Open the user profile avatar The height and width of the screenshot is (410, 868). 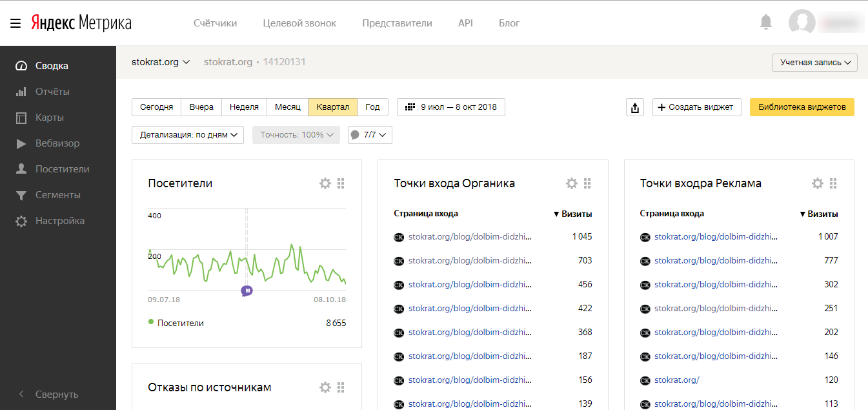pyautogui.click(x=802, y=23)
